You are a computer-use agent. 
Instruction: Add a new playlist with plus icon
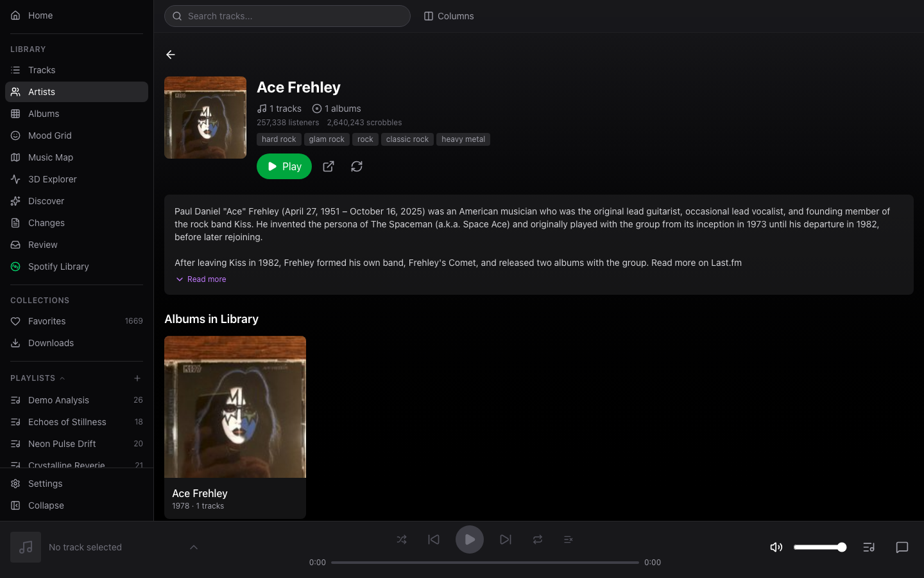click(x=137, y=378)
